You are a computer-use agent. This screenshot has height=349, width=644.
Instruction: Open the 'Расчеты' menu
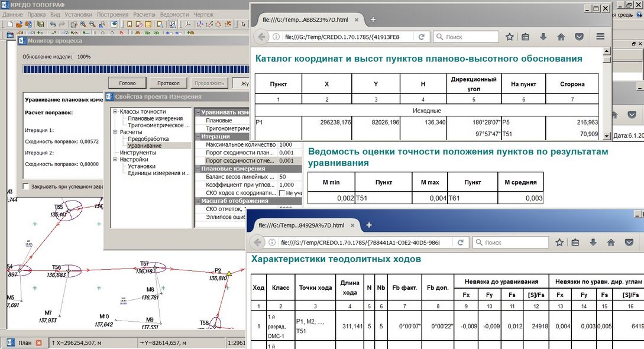144,14
